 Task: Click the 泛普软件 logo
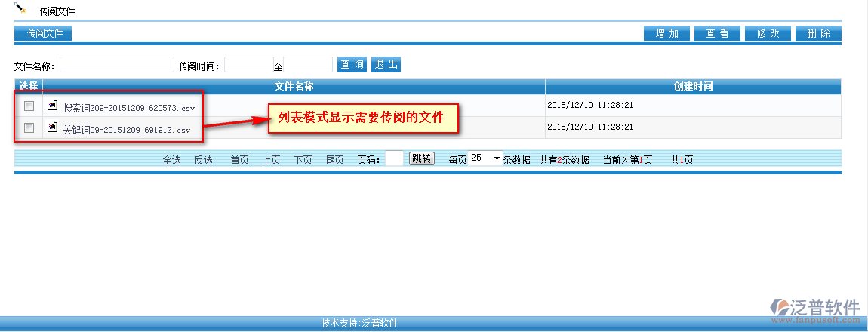815,309
